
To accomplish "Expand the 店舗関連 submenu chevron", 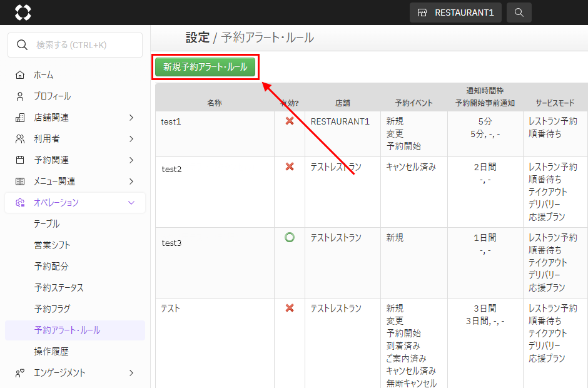I will pyautogui.click(x=131, y=118).
